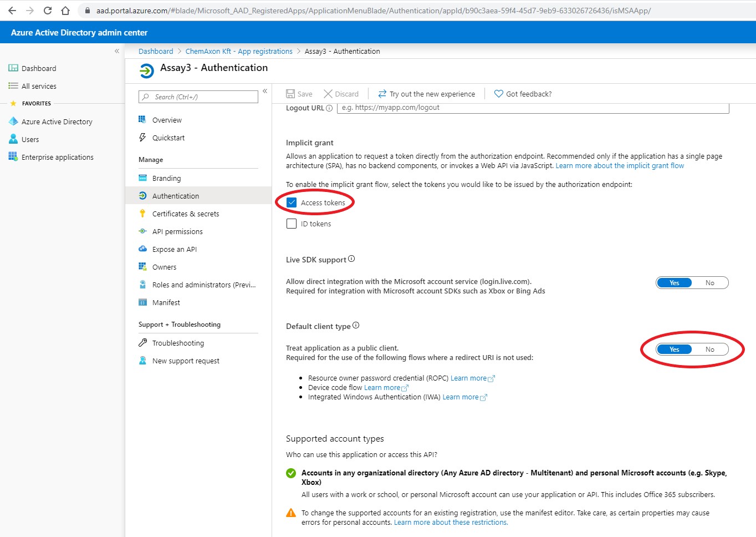Viewport: 756px width, 537px height.
Task: Set Live SDK support to No
Action: 709,283
